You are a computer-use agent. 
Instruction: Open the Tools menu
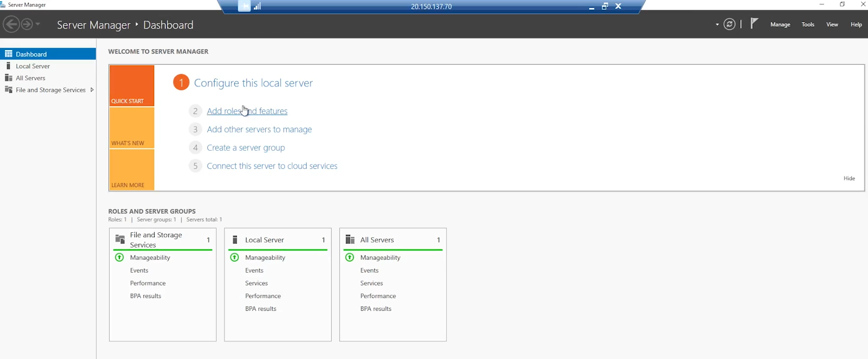pyautogui.click(x=808, y=25)
